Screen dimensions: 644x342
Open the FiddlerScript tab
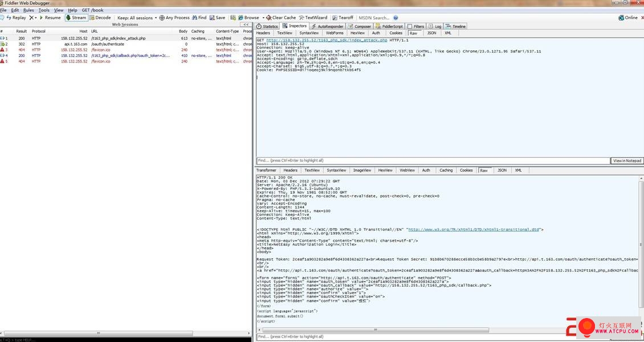tap(390, 26)
